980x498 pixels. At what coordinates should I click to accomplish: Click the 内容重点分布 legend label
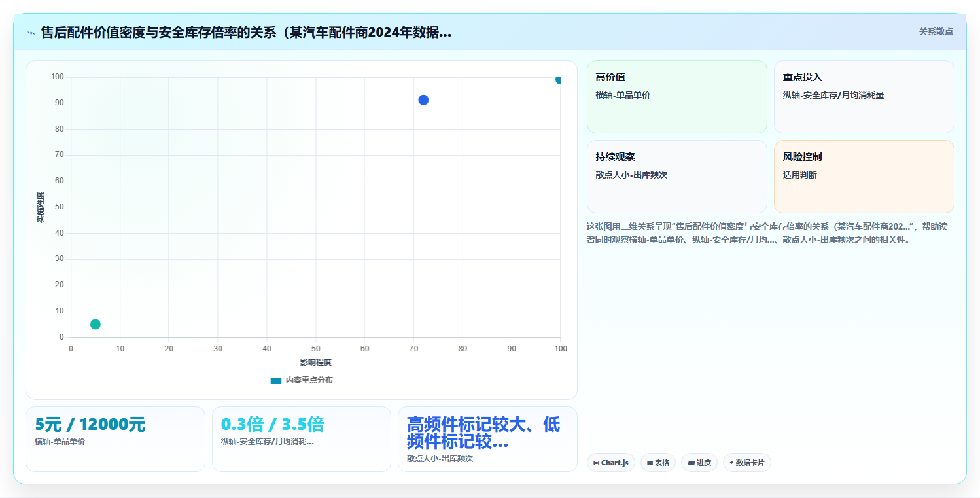pos(309,380)
